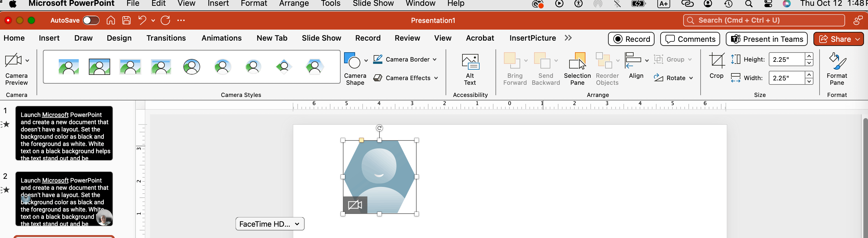Open the Rotate dropdown

pyautogui.click(x=673, y=78)
